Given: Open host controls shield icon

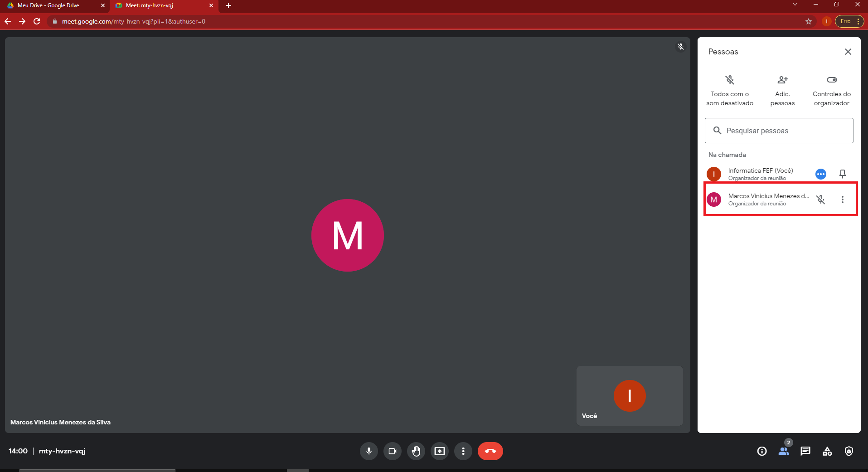Looking at the screenshot, I should tap(849, 451).
